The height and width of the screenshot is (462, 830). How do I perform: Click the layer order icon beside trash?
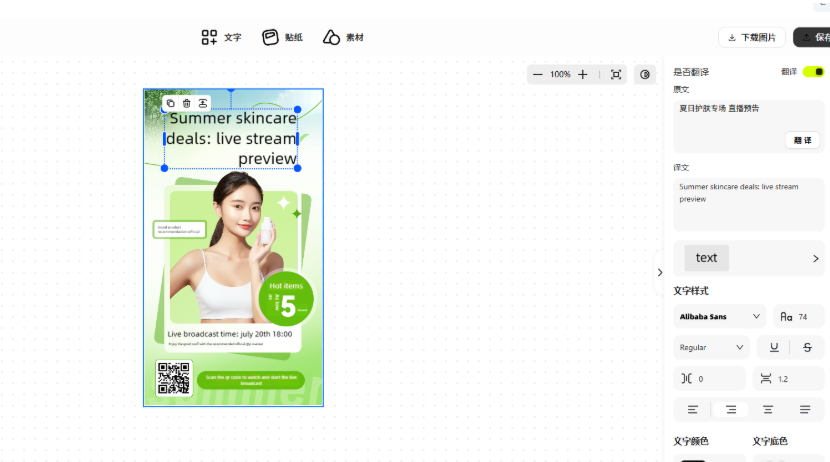203,103
